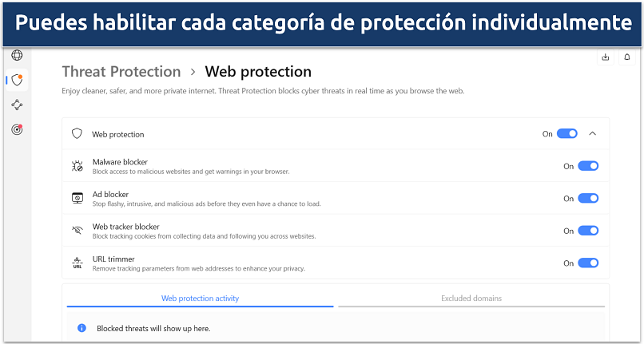The image size is (644, 344).
Task: Turn off the main Web protection toggle
Action: point(567,134)
